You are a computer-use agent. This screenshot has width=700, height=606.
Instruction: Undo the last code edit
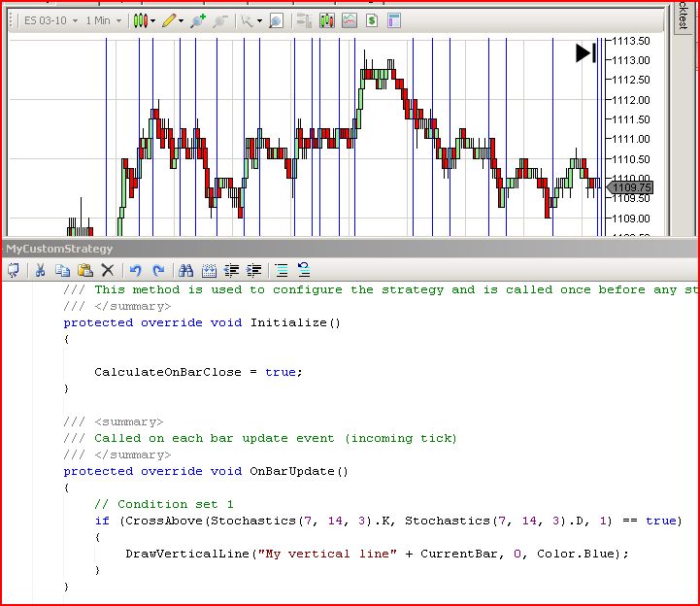tap(136, 271)
